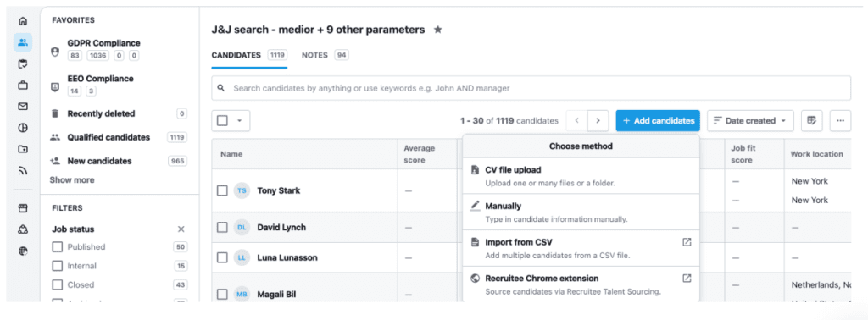Click the Name column header
The height and width of the screenshot is (320, 868).
[x=231, y=154]
